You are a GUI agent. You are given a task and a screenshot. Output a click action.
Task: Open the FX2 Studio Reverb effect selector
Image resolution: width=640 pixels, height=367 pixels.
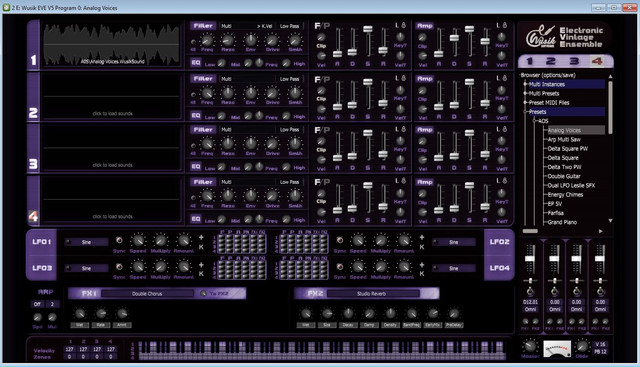point(373,294)
